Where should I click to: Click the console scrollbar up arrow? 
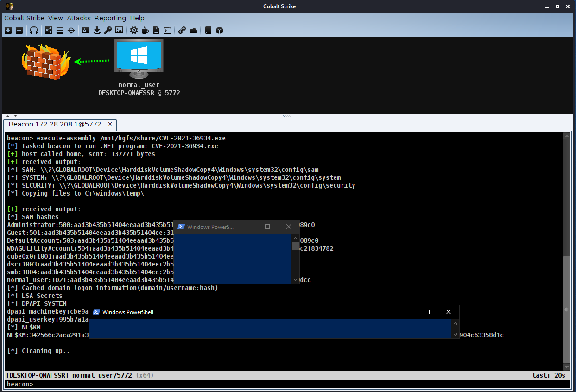point(566,136)
